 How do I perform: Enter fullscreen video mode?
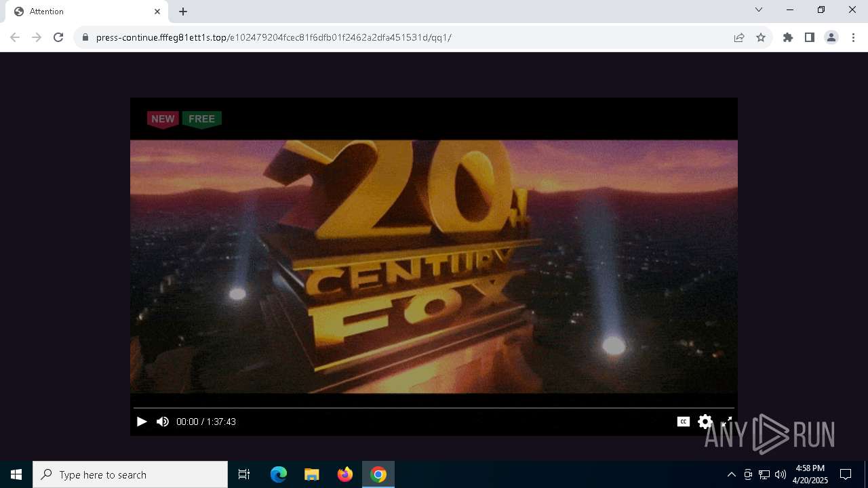tap(726, 422)
